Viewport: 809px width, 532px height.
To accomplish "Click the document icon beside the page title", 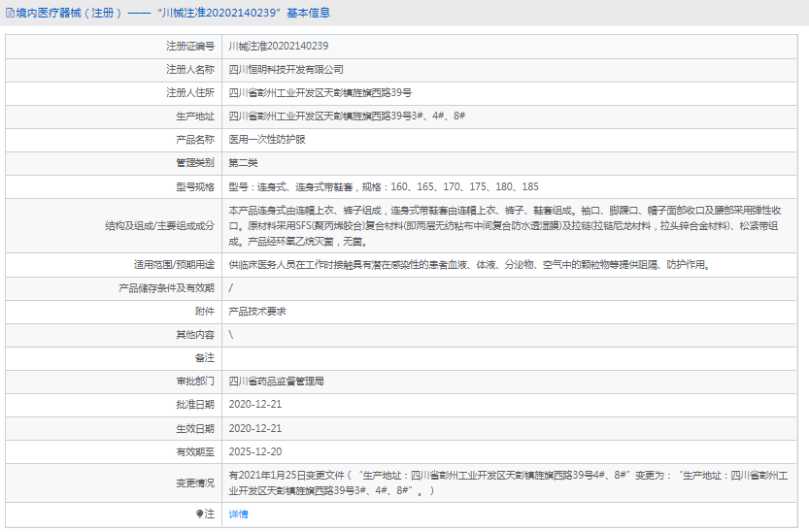I will coord(10,13).
